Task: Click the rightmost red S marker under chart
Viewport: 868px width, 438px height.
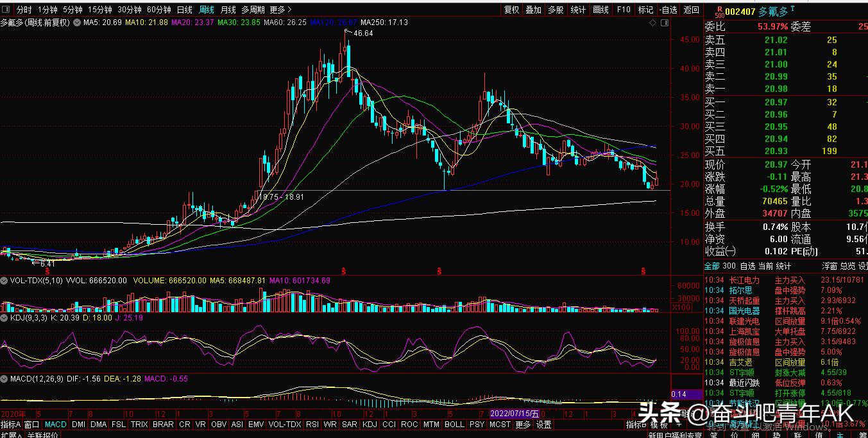Action: [643, 272]
